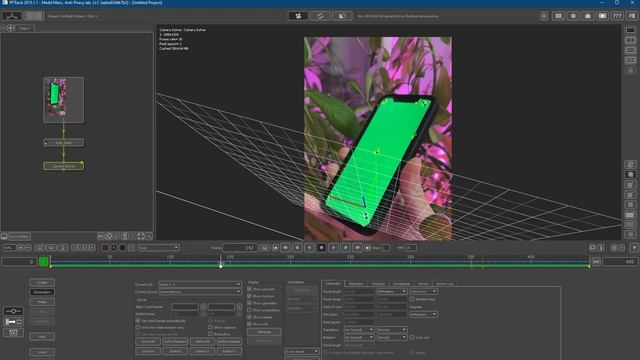This screenshot has width=640, height=360.
Task: Click the camera snapshot icon in top-right toolbar
Action: pos(588,16)
